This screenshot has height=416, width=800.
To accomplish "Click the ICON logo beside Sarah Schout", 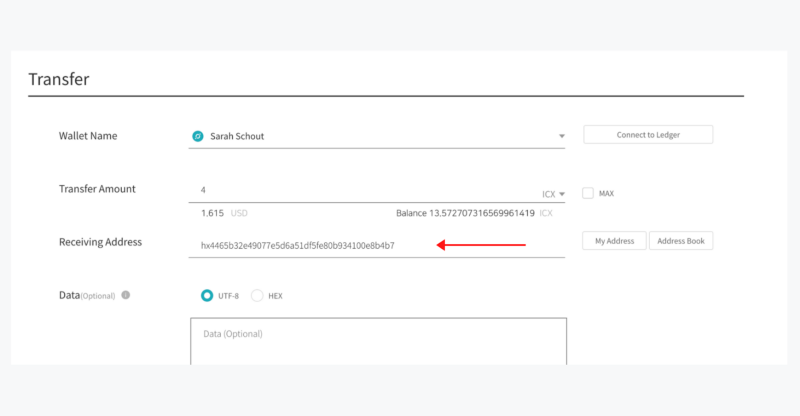I will point(197,136).
